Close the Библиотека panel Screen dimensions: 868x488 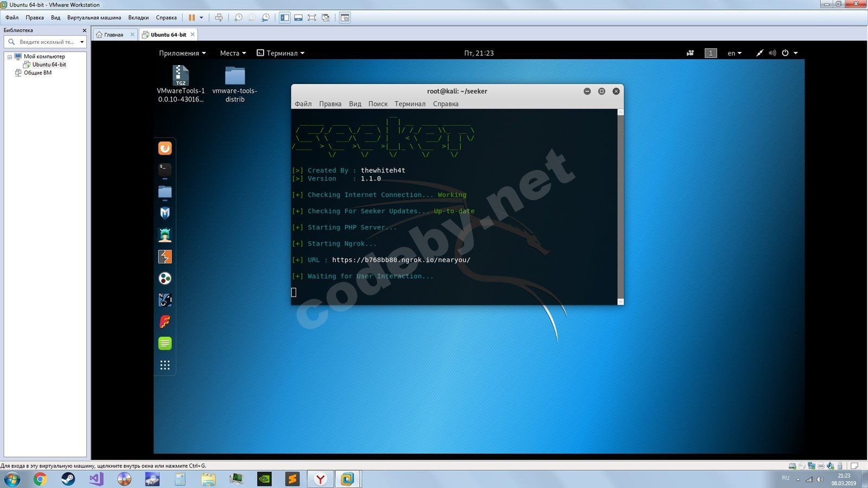[84, 30]
